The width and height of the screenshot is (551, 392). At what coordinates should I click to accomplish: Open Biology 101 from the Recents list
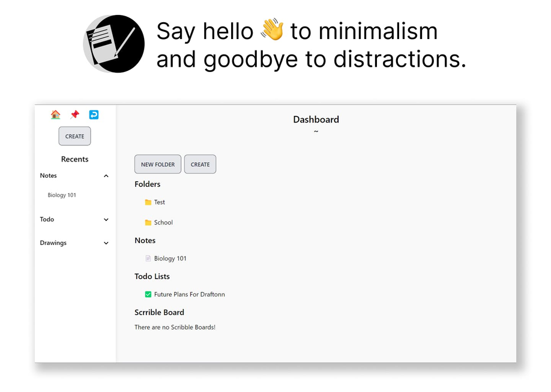click(x=62, y=195)
